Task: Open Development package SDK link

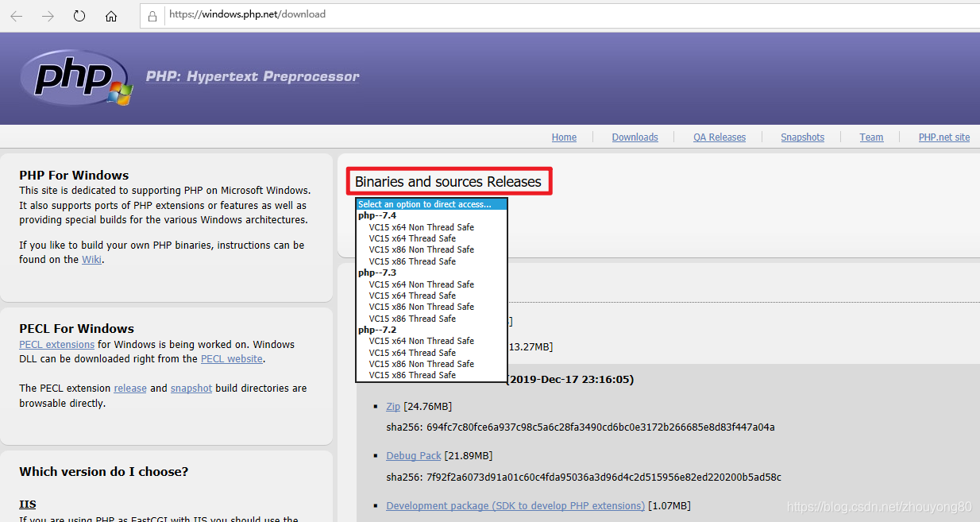Action: 515,506
